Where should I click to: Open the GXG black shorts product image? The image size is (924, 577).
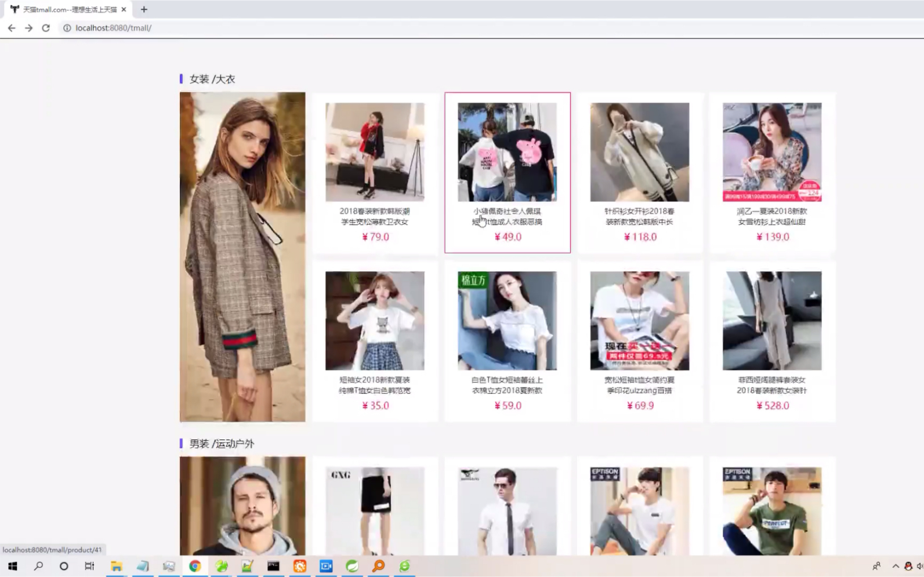click(375, 511)
